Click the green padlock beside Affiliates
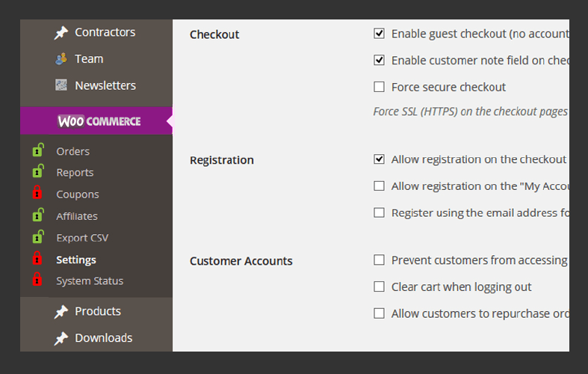Image resolution: width=588 pixels, height=374 pixels. pos(37,215)
